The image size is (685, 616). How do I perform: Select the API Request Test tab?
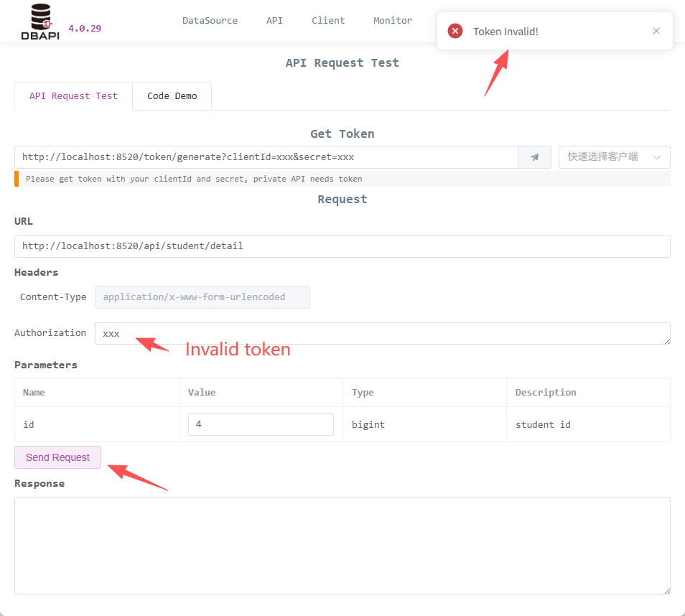click(73, 96)
